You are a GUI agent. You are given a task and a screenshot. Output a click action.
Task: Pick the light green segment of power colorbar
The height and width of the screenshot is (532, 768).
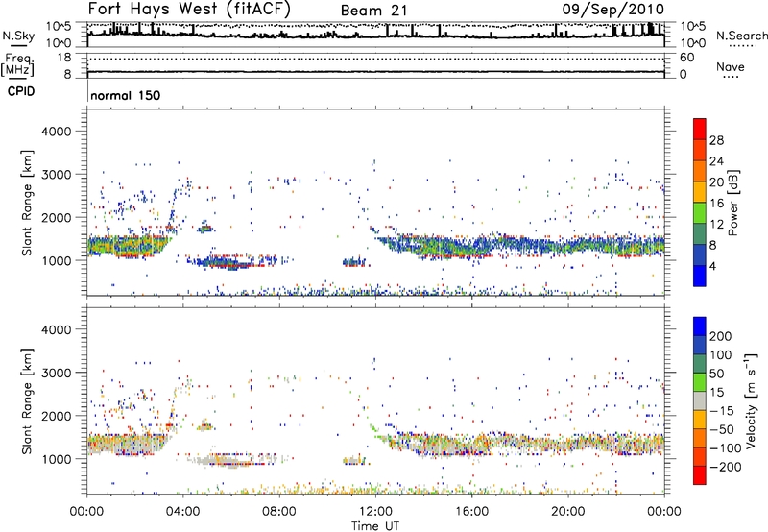(700, 213)
